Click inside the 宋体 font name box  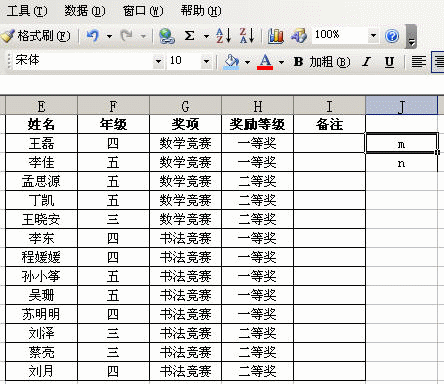coord(83,62)
